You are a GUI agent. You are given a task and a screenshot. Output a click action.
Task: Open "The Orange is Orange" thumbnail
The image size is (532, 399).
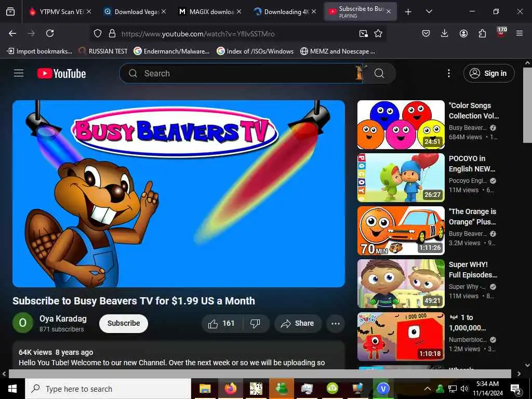[x=401, y=230]
